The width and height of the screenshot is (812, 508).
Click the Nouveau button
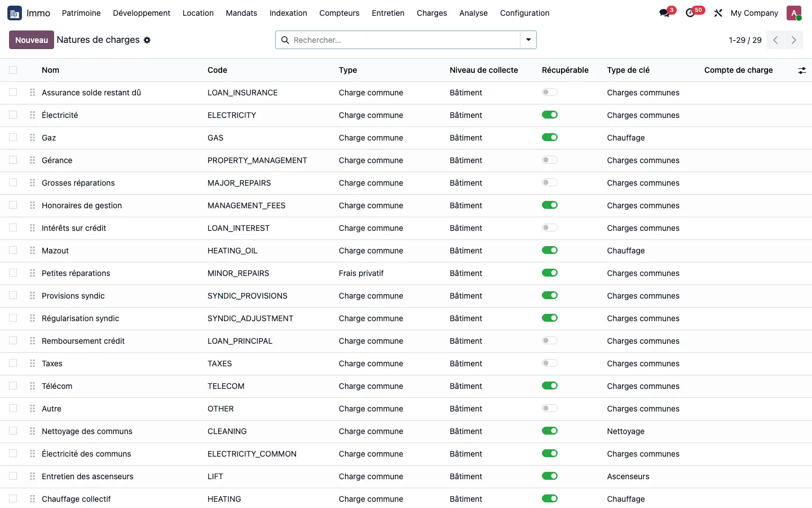[32, 40]
